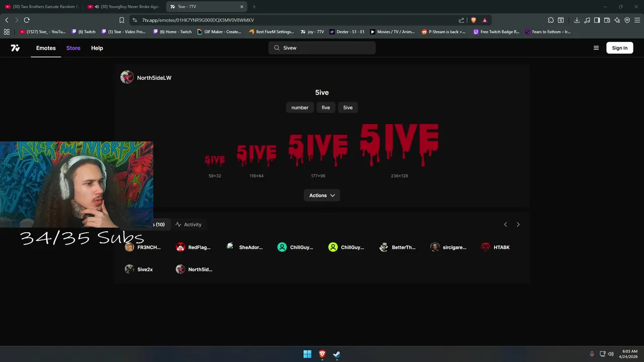The height and width of the screenshot is (362, 644).
Task: Bookmark this page using the bookmark icon
Action: [x=122, y=20]
